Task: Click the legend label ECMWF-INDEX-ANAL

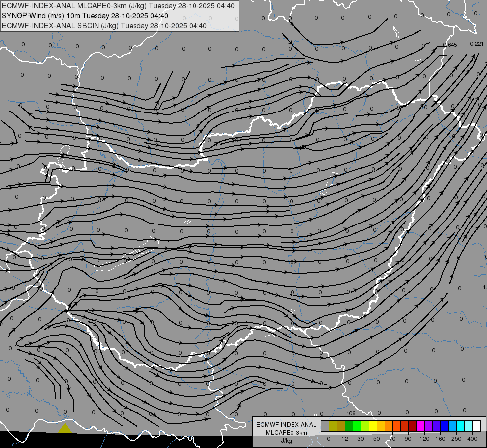Action: [x=287, y=425]
